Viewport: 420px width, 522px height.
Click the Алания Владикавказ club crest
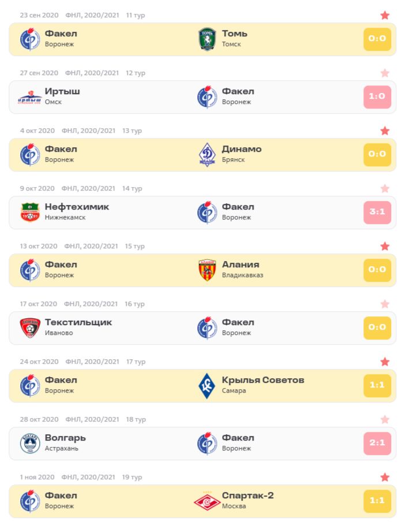pos(207,270)
